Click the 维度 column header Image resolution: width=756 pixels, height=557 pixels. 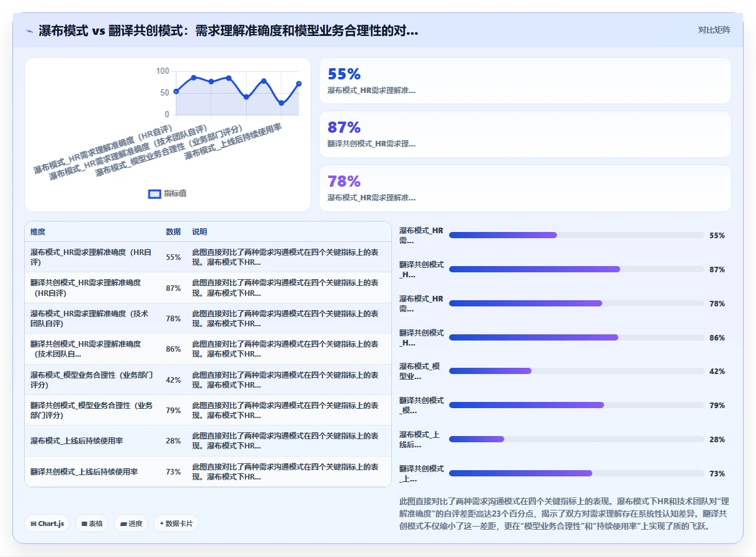click(38, 232)
